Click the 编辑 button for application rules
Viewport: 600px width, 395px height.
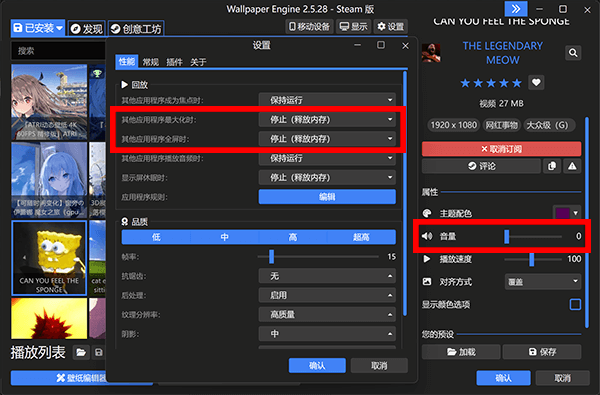pos(327,197)
